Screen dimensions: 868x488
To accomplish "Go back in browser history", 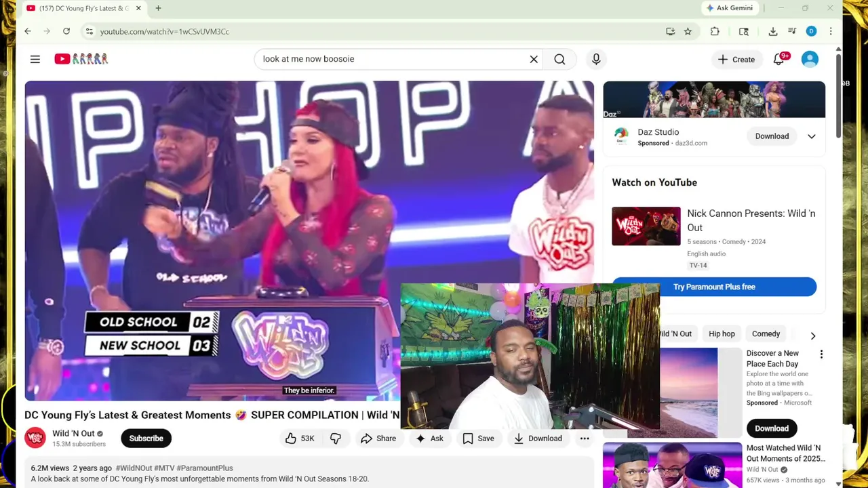I will point(28,31).
